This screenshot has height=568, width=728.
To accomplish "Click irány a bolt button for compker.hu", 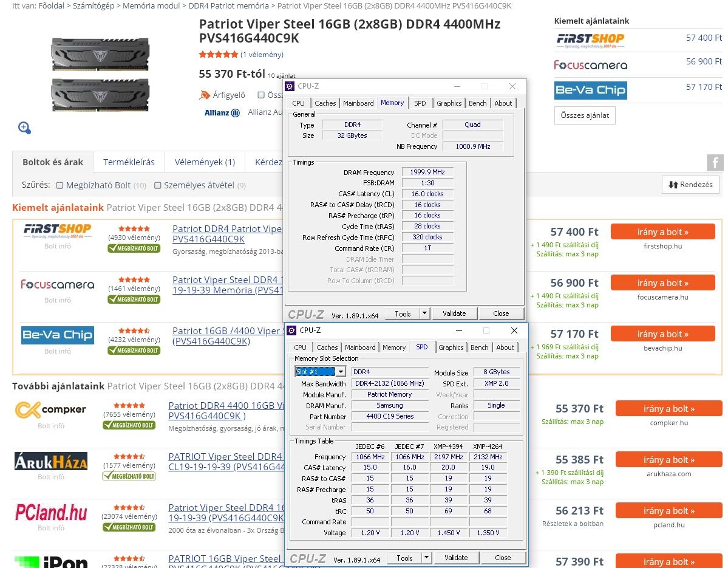I will coord(668,409).
